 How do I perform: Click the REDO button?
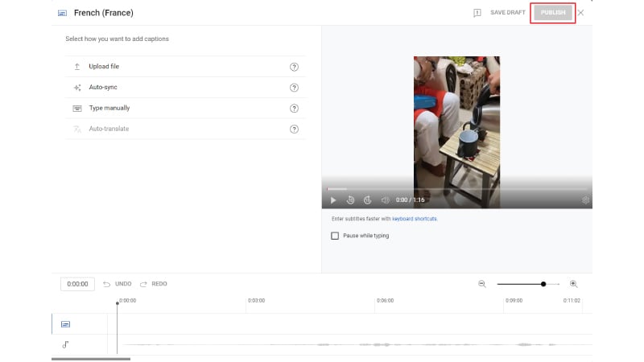coord(154,284)
